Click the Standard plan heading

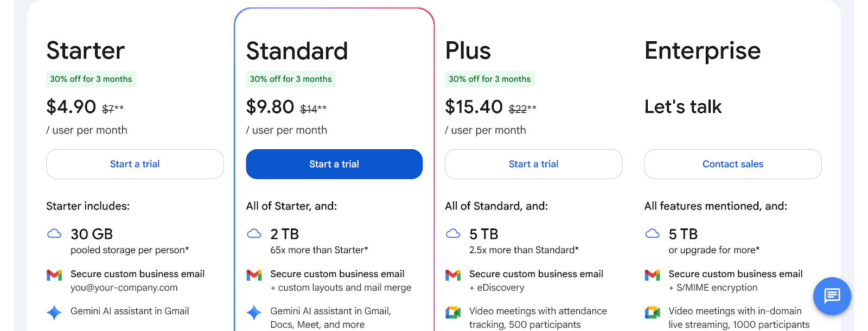(297, 51)
